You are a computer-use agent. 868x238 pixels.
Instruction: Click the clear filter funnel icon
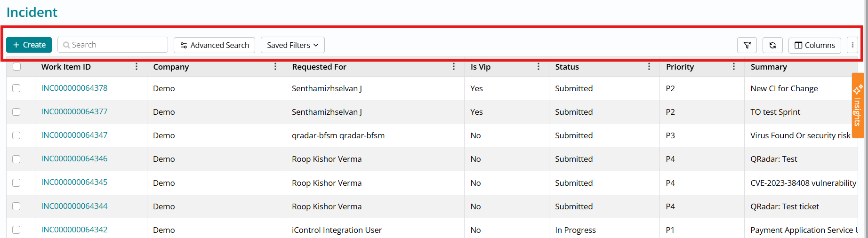pyautogui.click(x=747, y=45)
